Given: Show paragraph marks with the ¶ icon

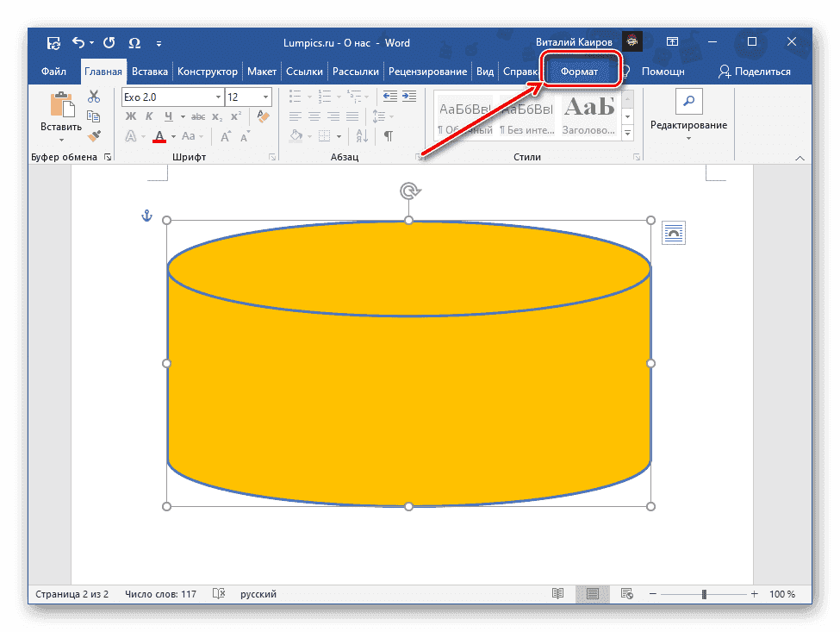Looking at the screenshot, I should (389, 135).
